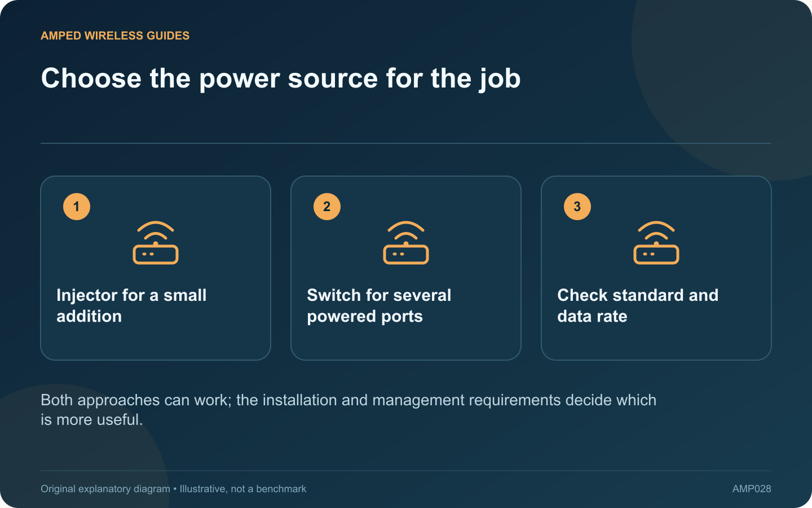Select the "Switch for several powered ports" title
Image resolution: width=812 pixels, height=508 pixels.
point(379,305)
